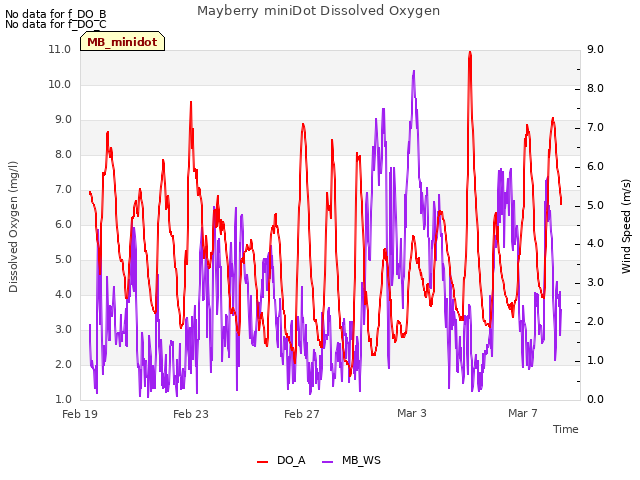640x480 pixels.
Task: Click the Mar 3 date tick label
Action: click(x=412, y=413)
